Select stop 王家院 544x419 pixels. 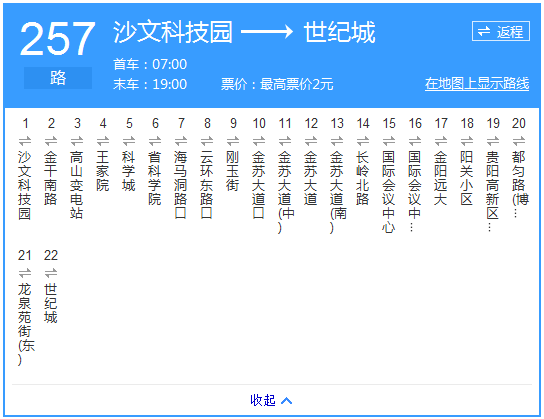103,171
